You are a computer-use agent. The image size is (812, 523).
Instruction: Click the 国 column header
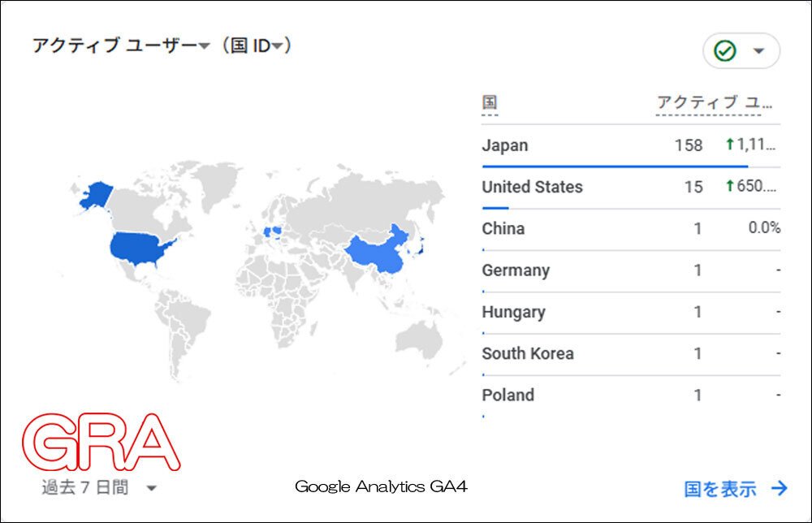(490, 103)
